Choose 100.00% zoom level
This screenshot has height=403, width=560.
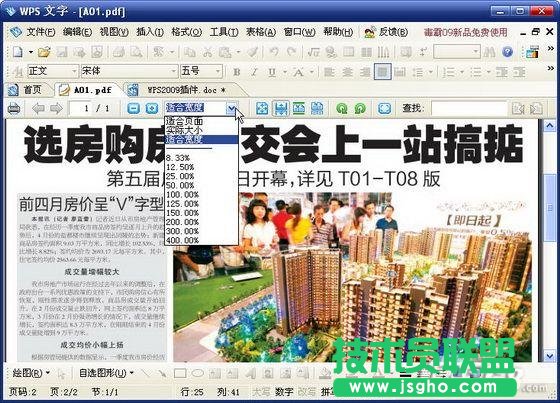[x=202, y=195]
